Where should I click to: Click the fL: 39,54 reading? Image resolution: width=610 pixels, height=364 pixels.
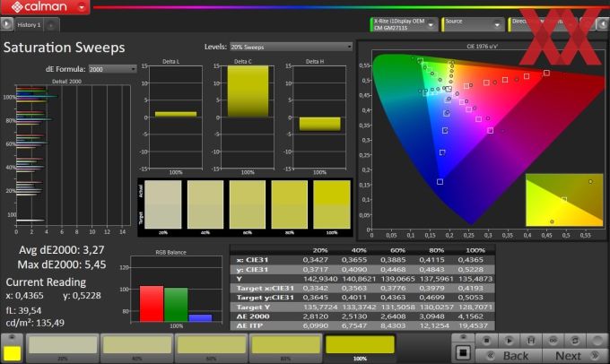23,310
